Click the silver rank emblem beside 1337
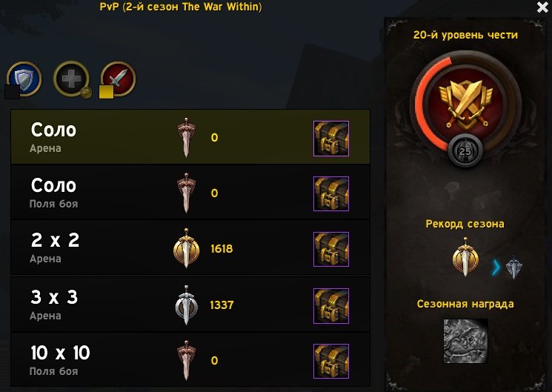Viewport: 552px width, 392px height. pyautogui.click(x=186, y=305)
